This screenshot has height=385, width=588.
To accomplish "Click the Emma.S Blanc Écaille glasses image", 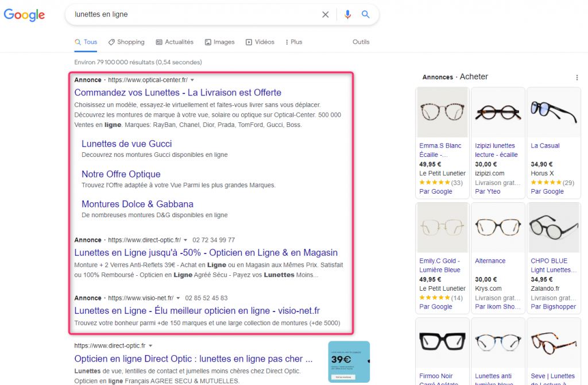I will [x=443, y=113].
